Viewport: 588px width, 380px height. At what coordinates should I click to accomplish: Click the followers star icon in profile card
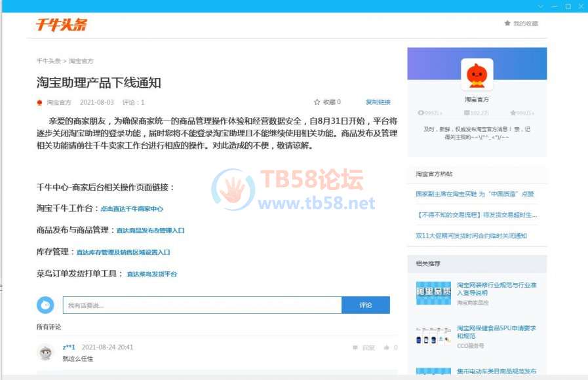(x=513, y=113)
